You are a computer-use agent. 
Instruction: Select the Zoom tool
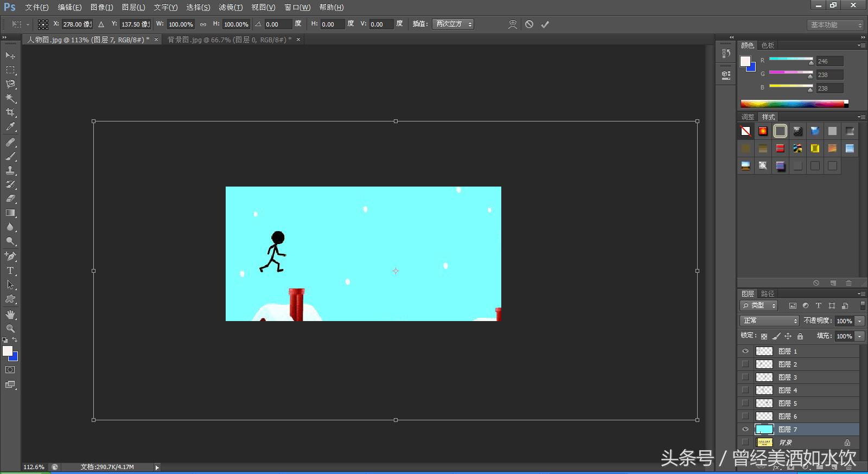(10, 329)
